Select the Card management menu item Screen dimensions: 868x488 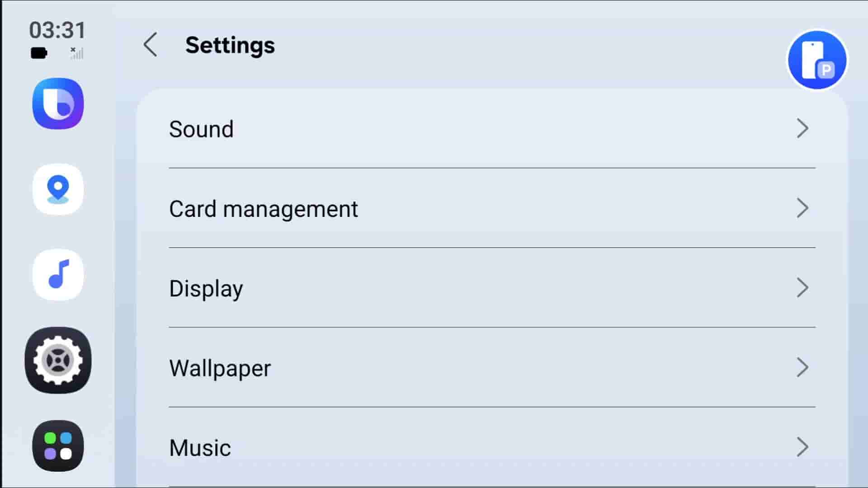click(x=263, y=209)
